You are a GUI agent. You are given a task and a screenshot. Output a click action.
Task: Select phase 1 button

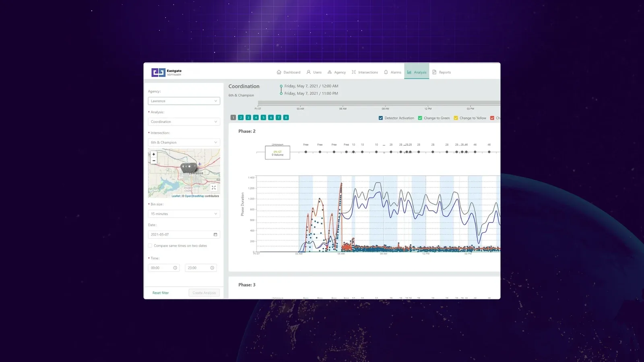pos(233,117)
